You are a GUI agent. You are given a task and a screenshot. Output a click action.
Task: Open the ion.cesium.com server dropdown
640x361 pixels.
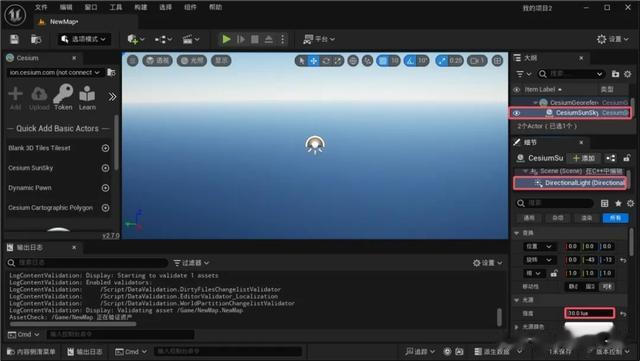[55, 72]
